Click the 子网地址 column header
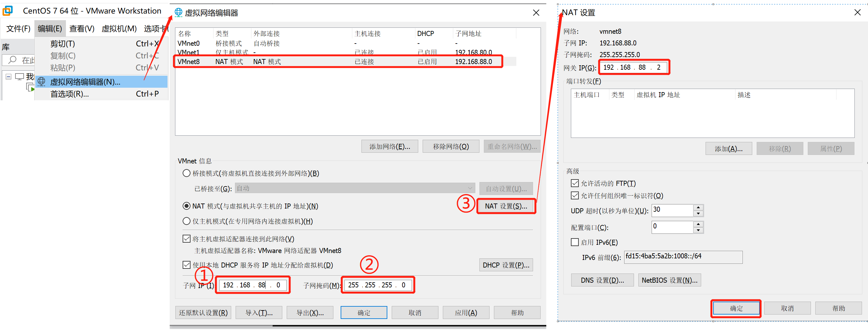 click(x=484, y=33)
